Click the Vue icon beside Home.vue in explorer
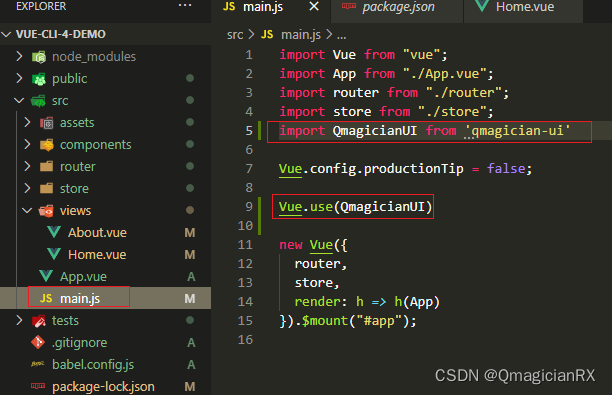 (x=54, y=254)
